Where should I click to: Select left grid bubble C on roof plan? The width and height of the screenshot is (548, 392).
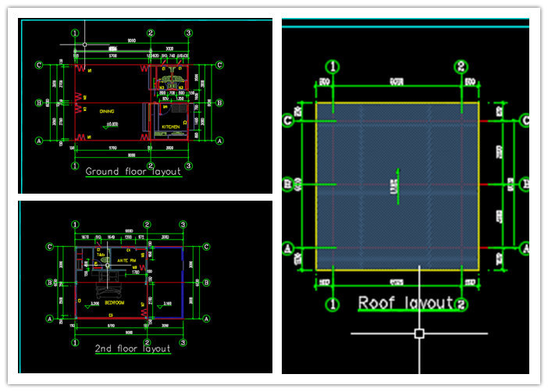point(287,120)
